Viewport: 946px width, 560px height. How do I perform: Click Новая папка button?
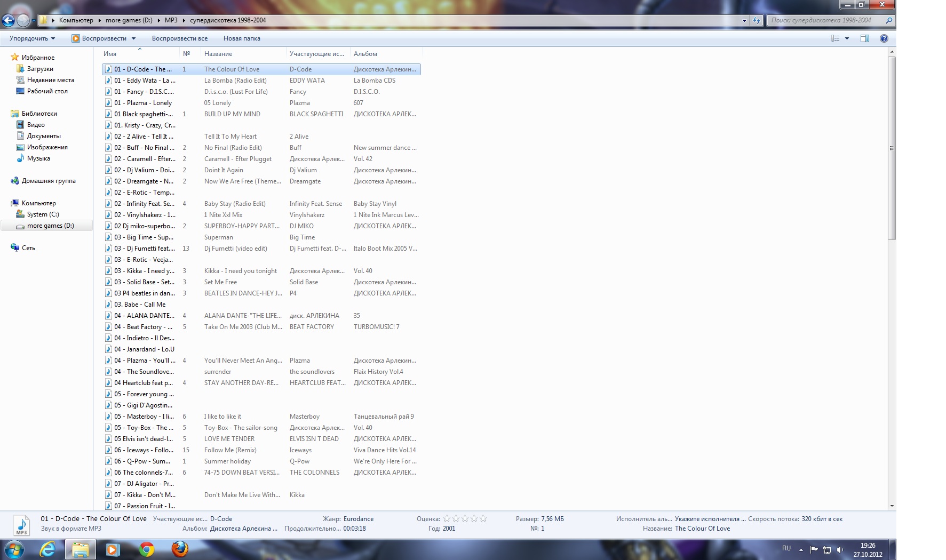coord(242,38)
